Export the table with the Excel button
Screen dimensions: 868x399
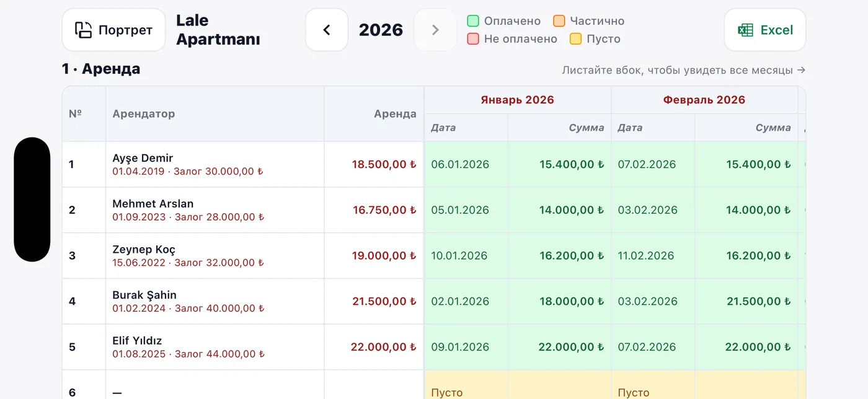pos(765,30)
